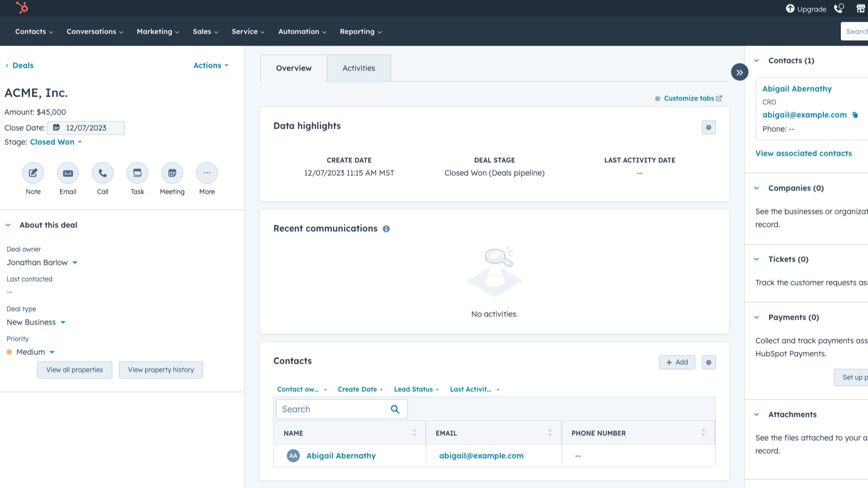Click the Add button in Contacts card
This screenshot has width=868, height=488.
click(677, 363)
